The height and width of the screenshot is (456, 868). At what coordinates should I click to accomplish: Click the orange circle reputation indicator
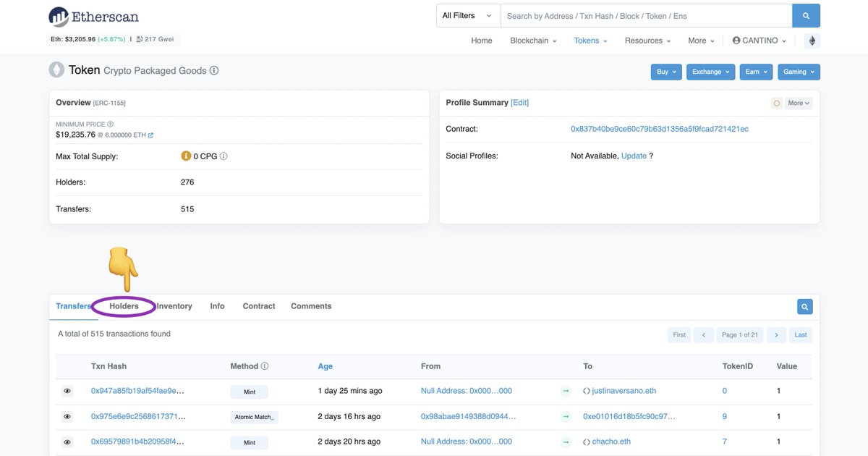click(x=777, y=104)
